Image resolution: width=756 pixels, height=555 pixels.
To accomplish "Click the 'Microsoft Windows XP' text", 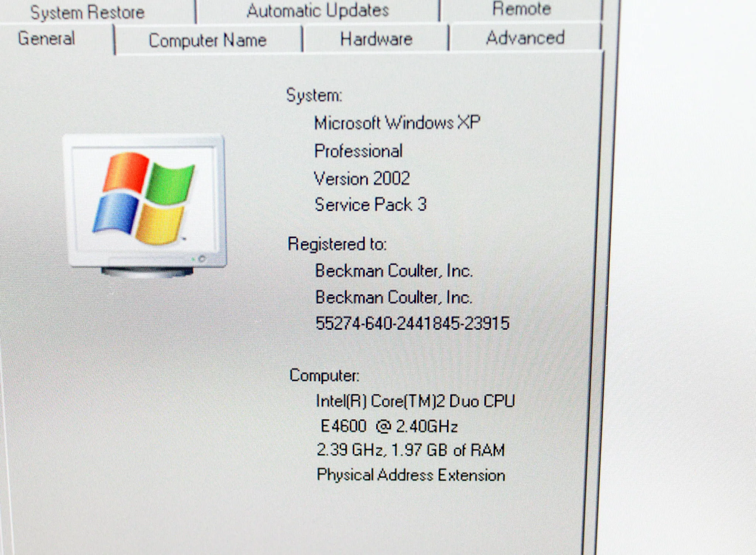I will [x=397, y=123].
